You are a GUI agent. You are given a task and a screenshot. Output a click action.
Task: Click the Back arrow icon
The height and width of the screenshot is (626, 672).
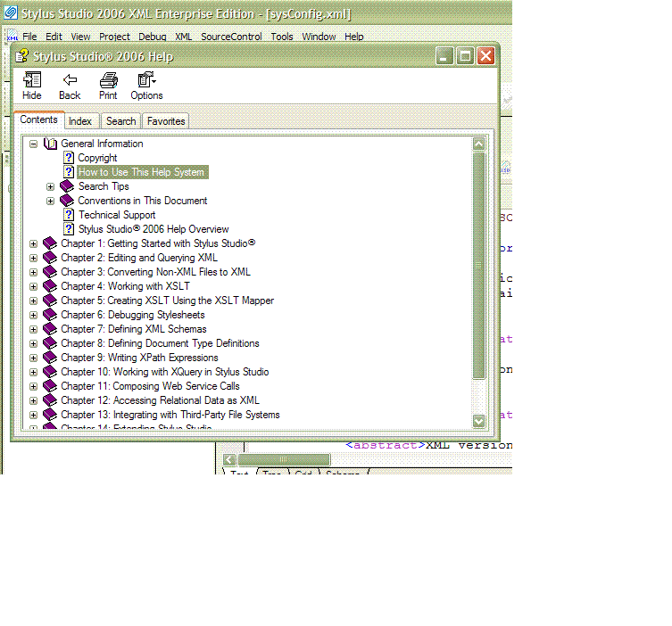(70, 79)
